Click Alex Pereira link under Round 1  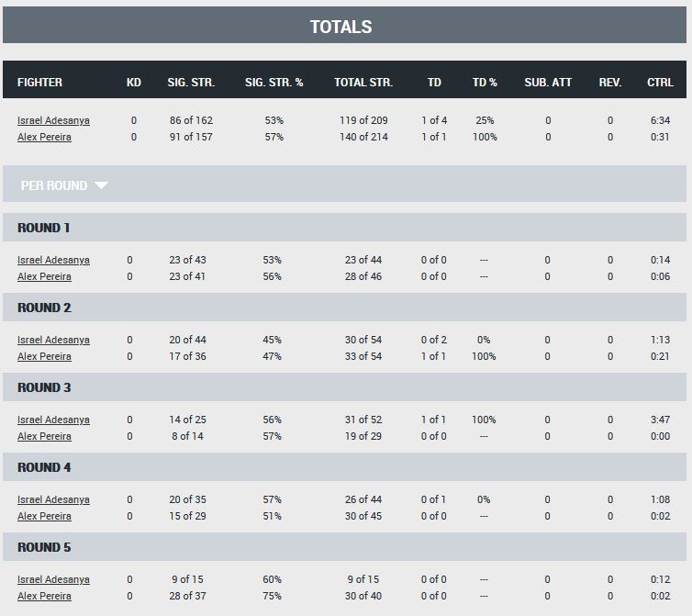click(44, 276)
